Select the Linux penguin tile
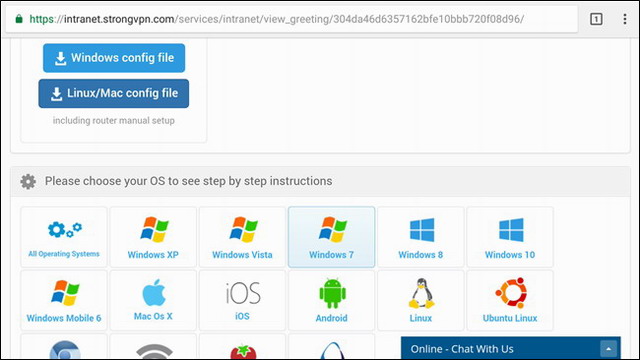Screen dimensions: 640x360 click(421, 300)
